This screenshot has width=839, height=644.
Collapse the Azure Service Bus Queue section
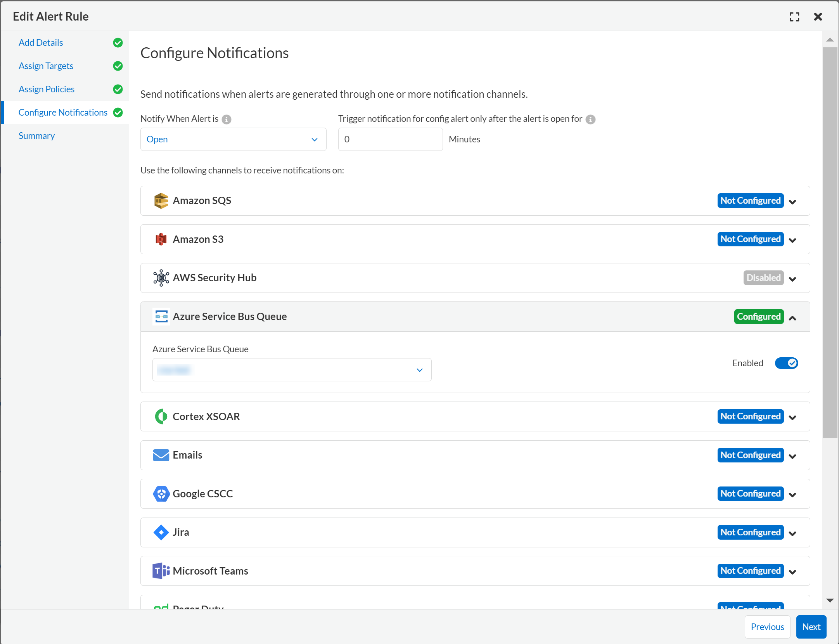point(792,318)
